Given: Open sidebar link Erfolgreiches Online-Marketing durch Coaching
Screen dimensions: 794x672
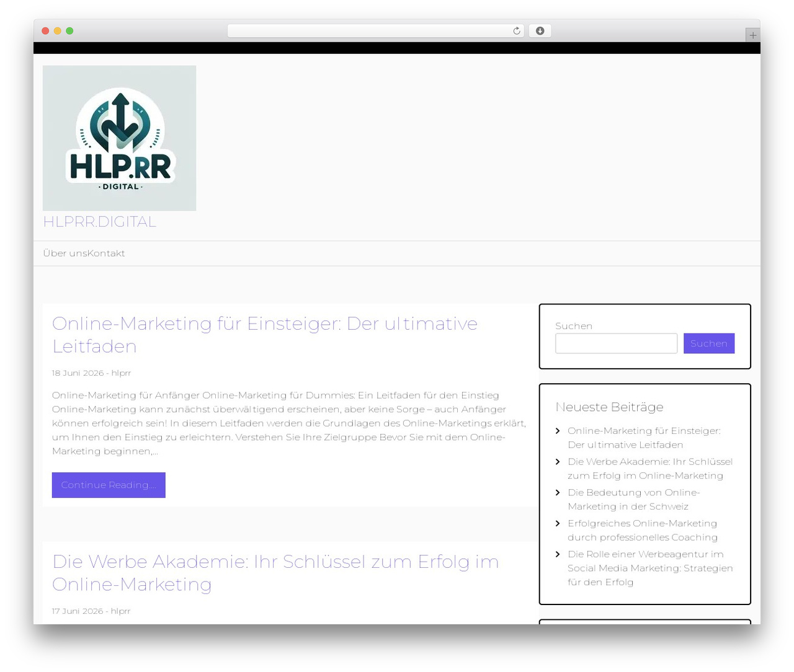Looking at the screenshot, I should pos(643,531).
